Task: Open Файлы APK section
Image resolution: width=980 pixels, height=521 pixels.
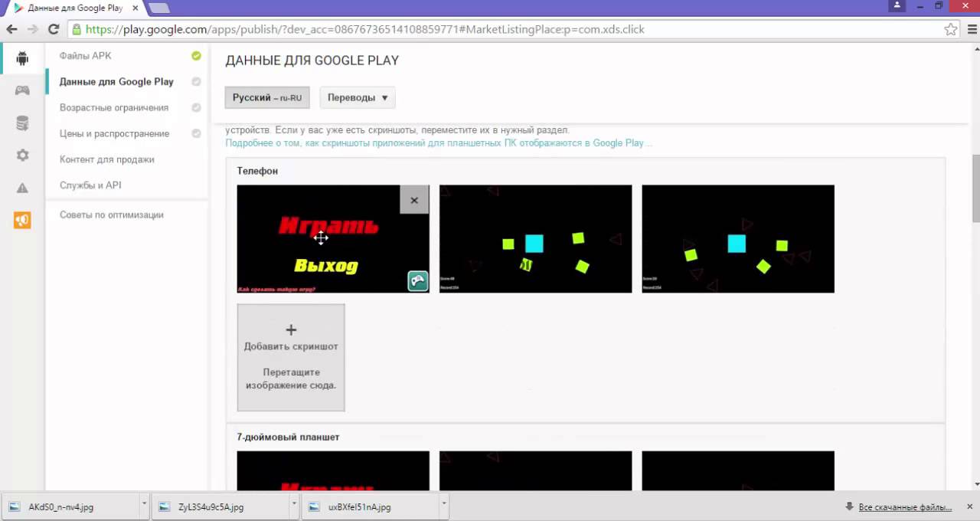Action: click(x=86, y=56)
